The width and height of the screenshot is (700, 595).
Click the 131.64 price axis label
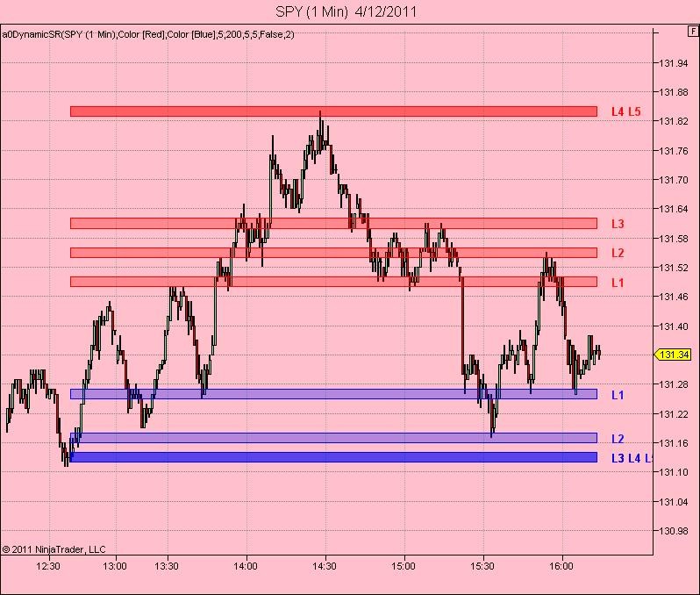[674, 209]
